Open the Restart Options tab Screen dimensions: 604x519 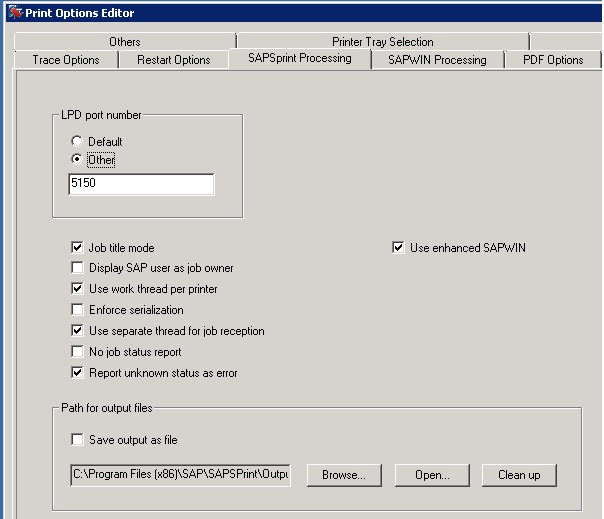[x=174, y=60]
